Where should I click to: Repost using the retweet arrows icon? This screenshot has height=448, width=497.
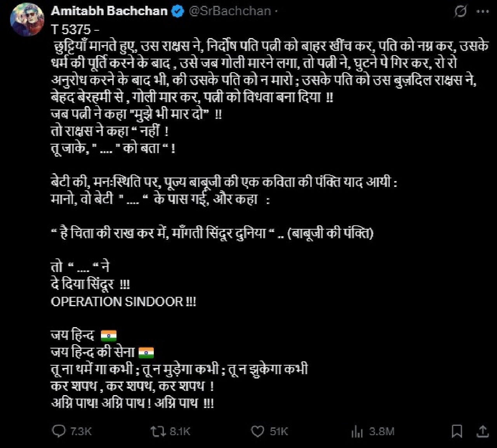(x=158, y=431)
